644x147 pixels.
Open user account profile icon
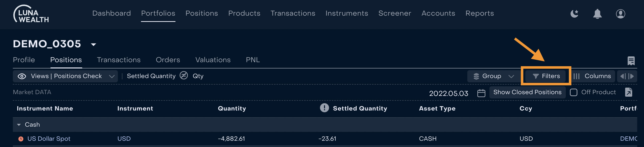point(620,14)
